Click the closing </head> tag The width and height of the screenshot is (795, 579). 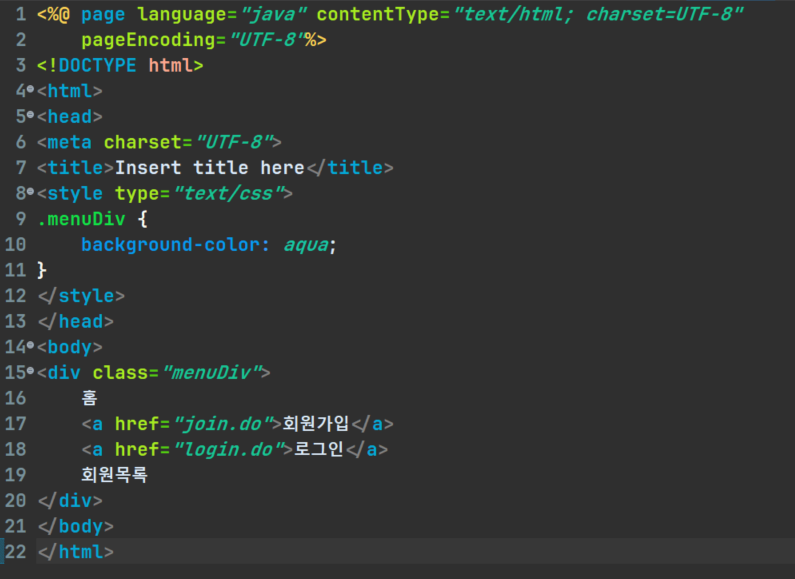click(x=76, y=321)
